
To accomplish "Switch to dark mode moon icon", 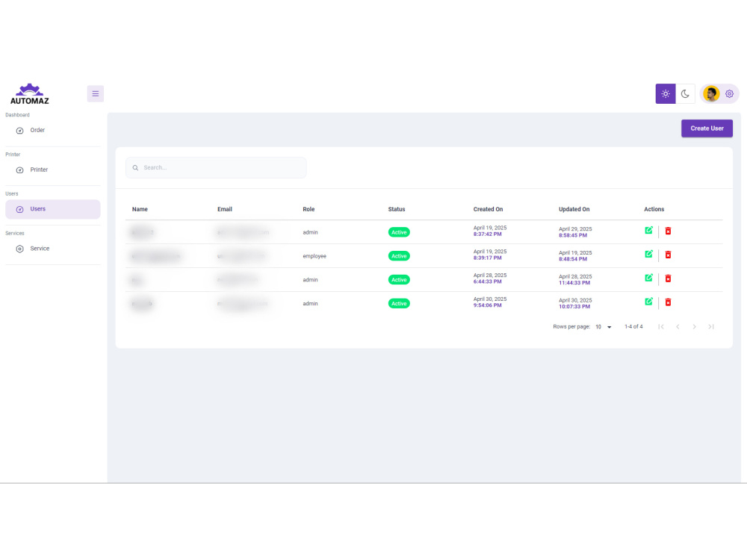I will tap(685, 94).
